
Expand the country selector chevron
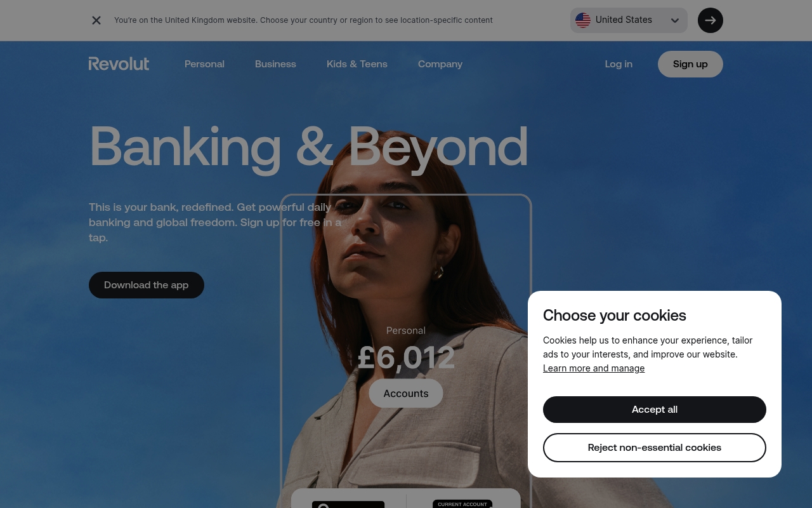click(675, 20)
